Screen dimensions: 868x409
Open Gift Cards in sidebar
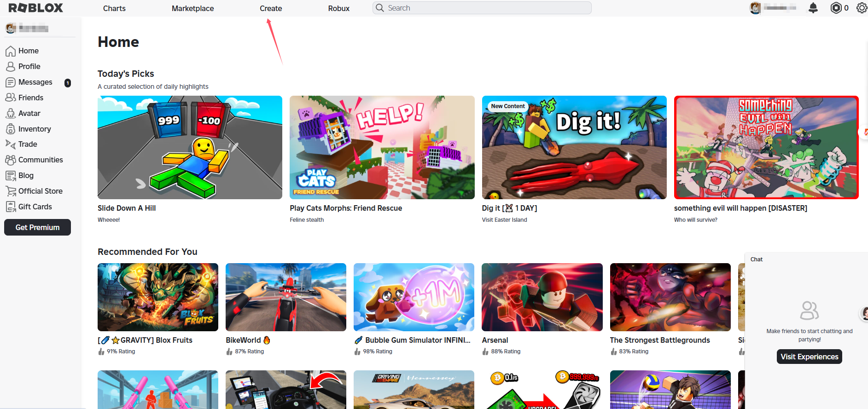(x=35, y=207)
